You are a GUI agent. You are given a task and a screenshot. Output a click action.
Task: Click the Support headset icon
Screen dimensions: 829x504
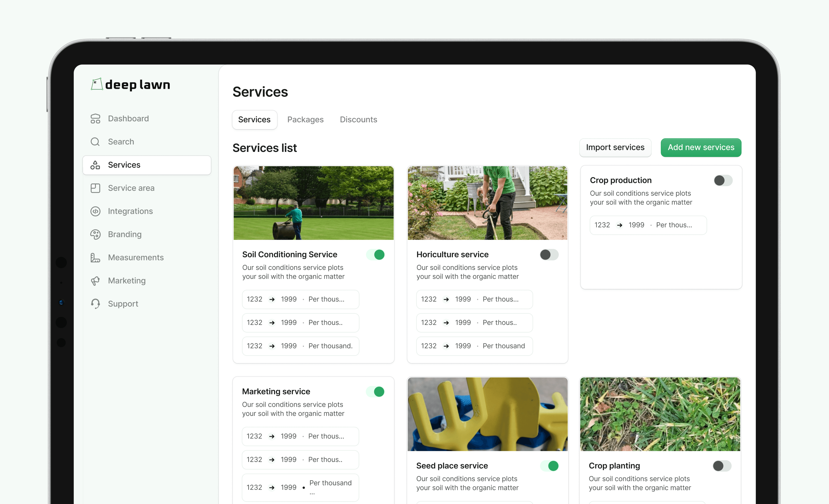(x=95, y=304)
